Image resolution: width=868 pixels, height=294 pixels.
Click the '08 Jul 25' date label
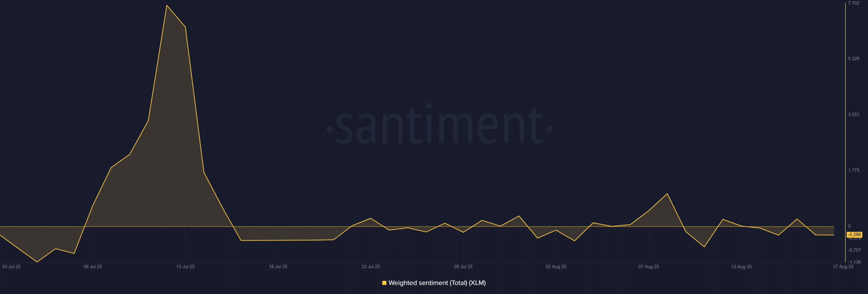(93, 267)
